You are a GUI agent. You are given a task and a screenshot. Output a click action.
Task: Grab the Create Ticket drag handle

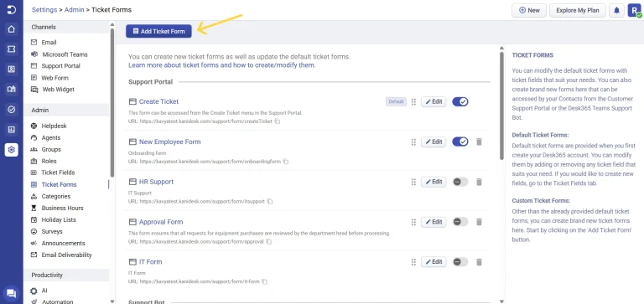[x=413, y=101]
